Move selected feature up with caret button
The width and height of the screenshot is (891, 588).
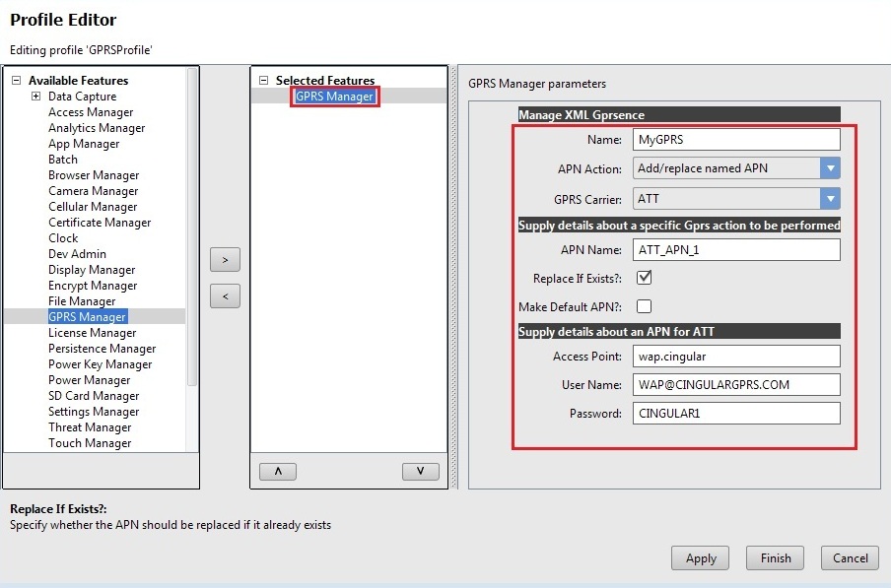click(277, 472)
